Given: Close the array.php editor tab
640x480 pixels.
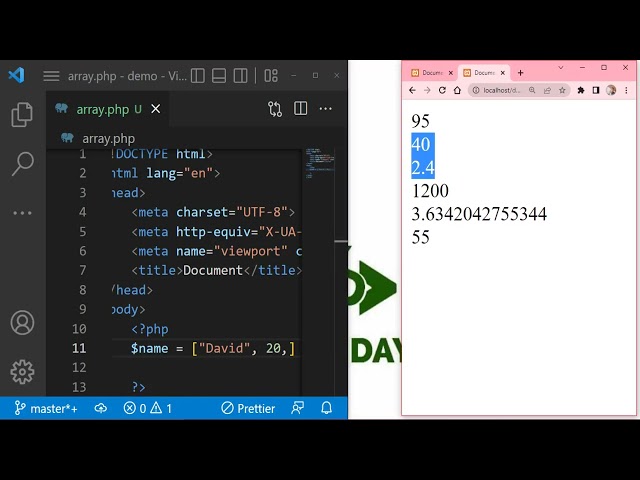Looking at the screenshot, I should 156,109.
